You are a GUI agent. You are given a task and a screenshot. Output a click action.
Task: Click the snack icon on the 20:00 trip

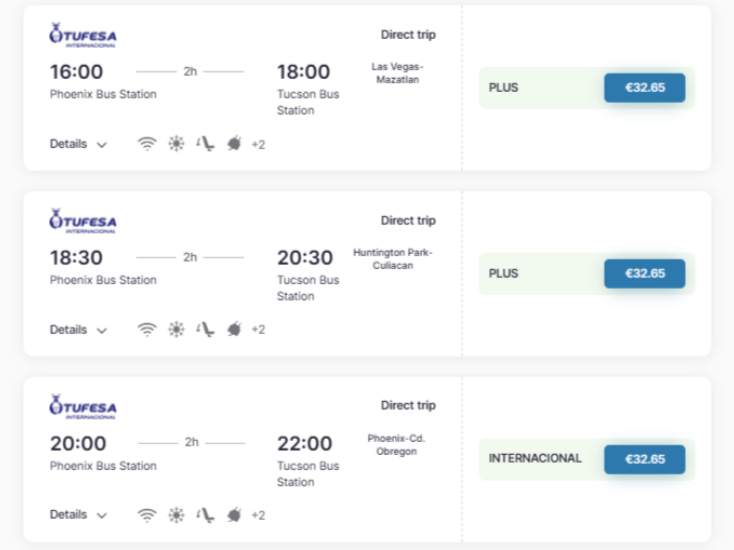click(234, 515)
